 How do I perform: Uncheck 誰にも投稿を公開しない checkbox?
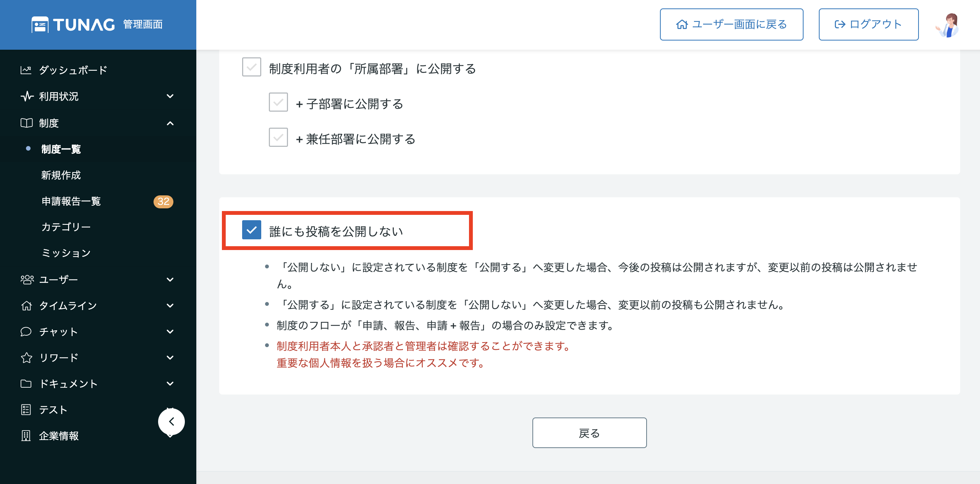252,230
